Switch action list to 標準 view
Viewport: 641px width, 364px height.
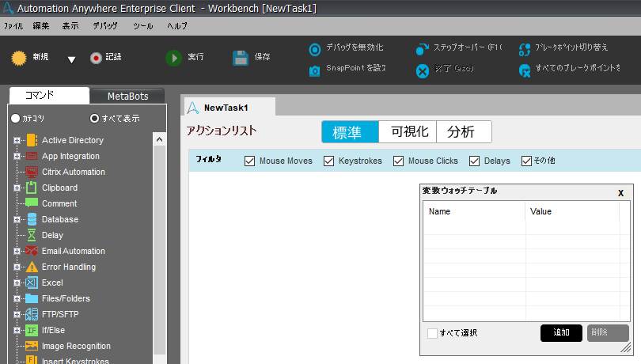tap(351, 132)
